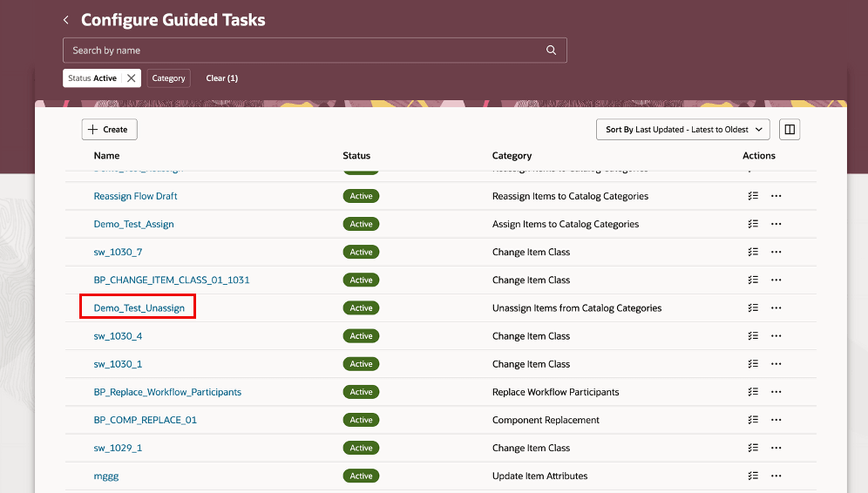Viewport: 868px width, 493px height.
Task: Open the ellipsis menu for Demo_Test_Unassign
Action: coord(776,308)
